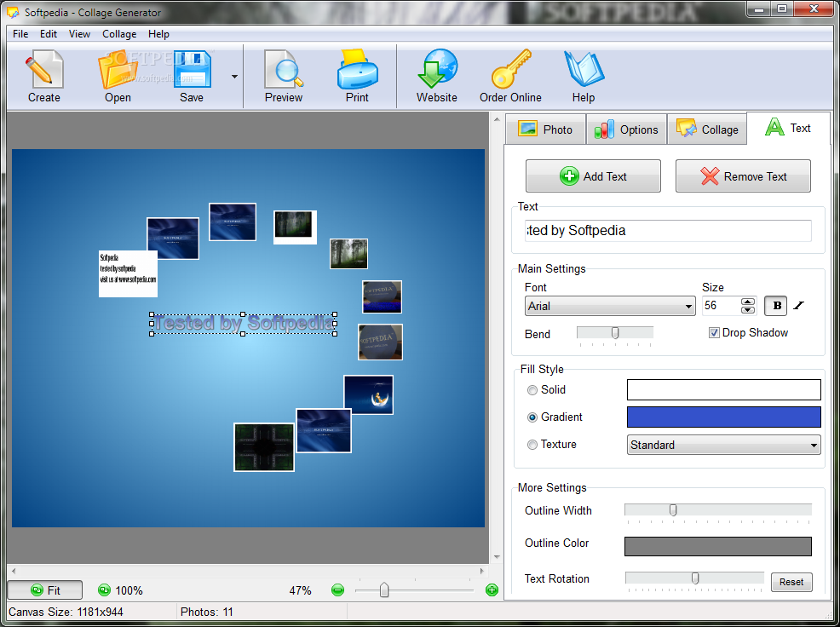Click the 'Canvas Size: 1181x944' status text
This screenshot has width=840, height=627.
[x=66, y=612]
